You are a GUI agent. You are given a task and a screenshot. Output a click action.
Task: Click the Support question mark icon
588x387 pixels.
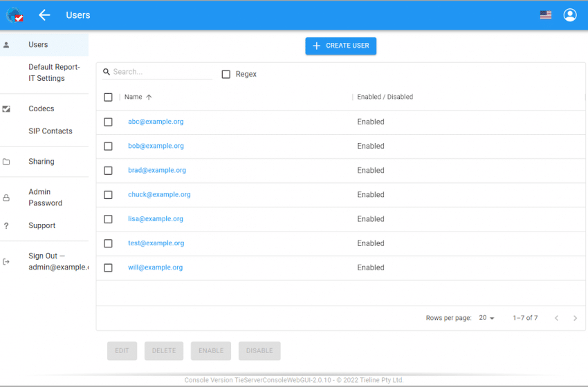tap(7, 226)
